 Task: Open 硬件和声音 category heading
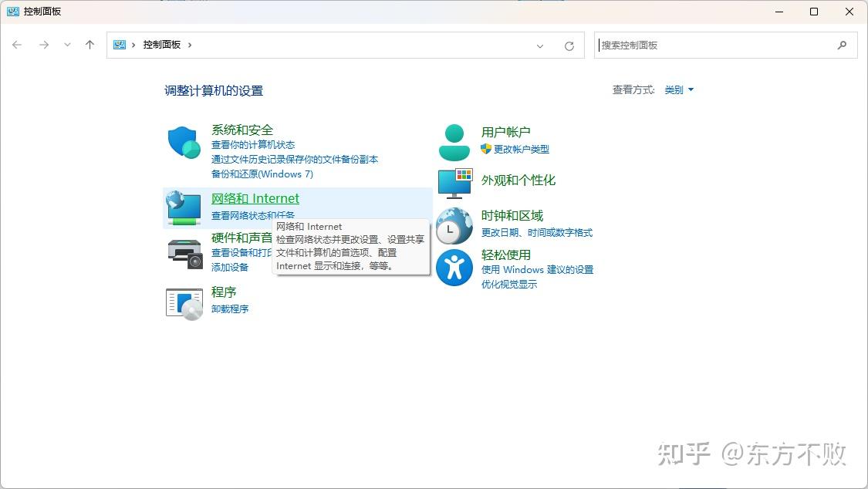[242, 238]
